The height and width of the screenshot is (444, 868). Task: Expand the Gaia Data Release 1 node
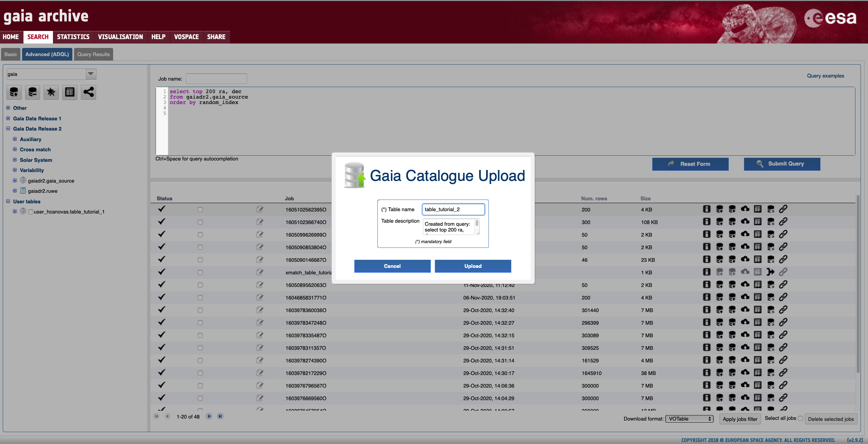8,118
